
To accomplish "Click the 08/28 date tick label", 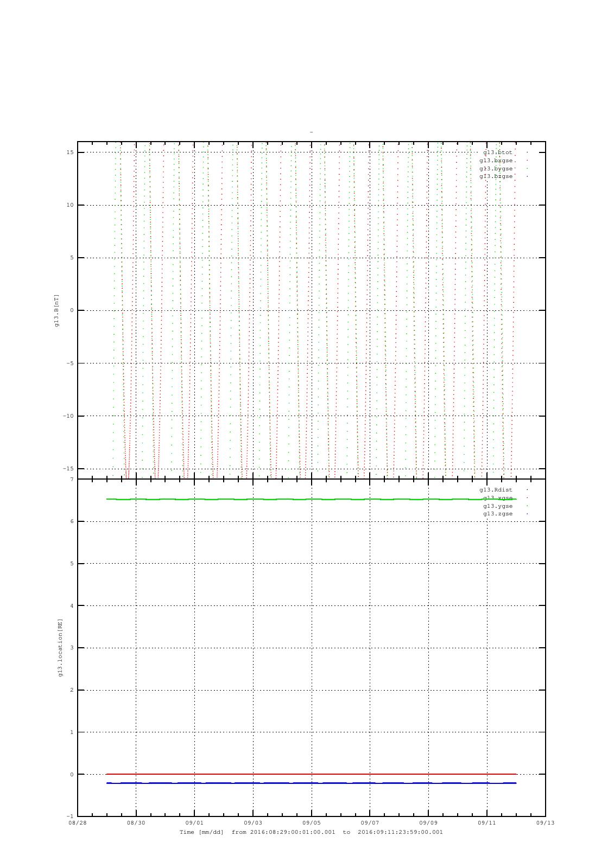I will click(78, 823).
